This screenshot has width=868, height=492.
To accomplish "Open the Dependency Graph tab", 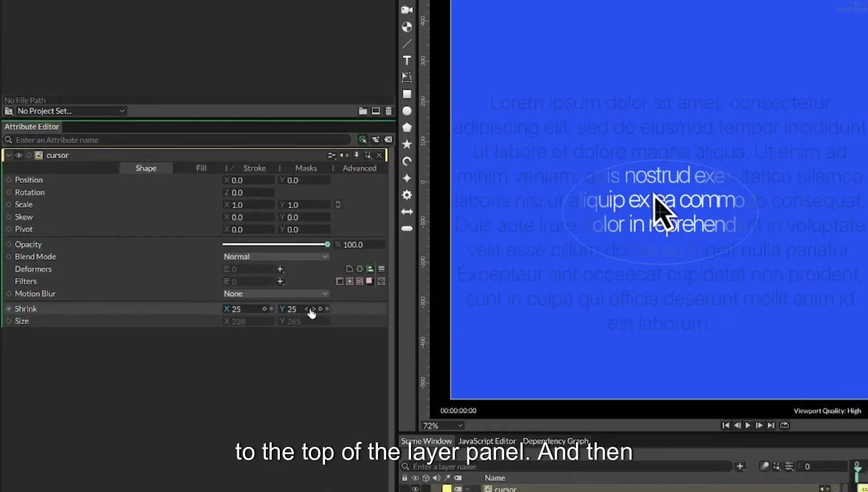I will 556,441.
